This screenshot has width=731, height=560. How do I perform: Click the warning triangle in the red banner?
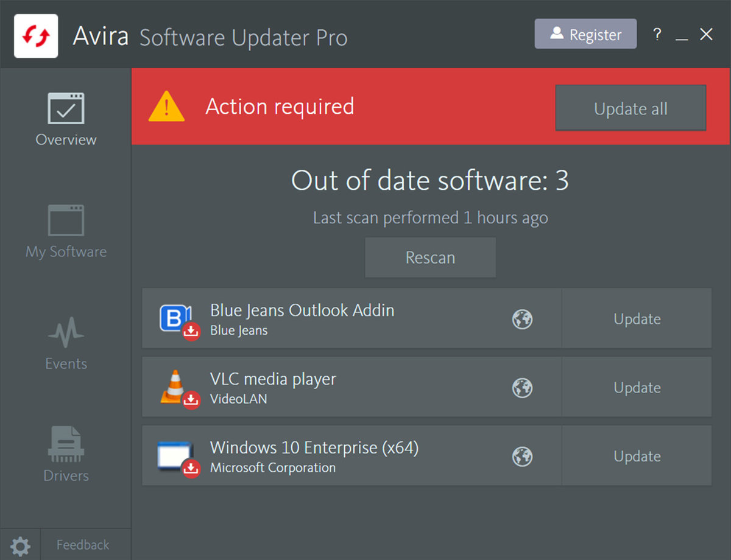pos(166,107)
